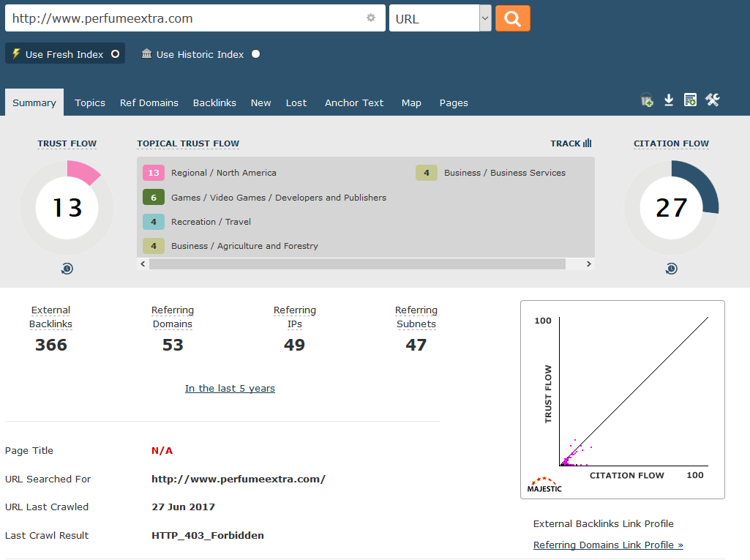Click the URL search input field
Viewport: 750px width, 560px height.
[187, 19]
